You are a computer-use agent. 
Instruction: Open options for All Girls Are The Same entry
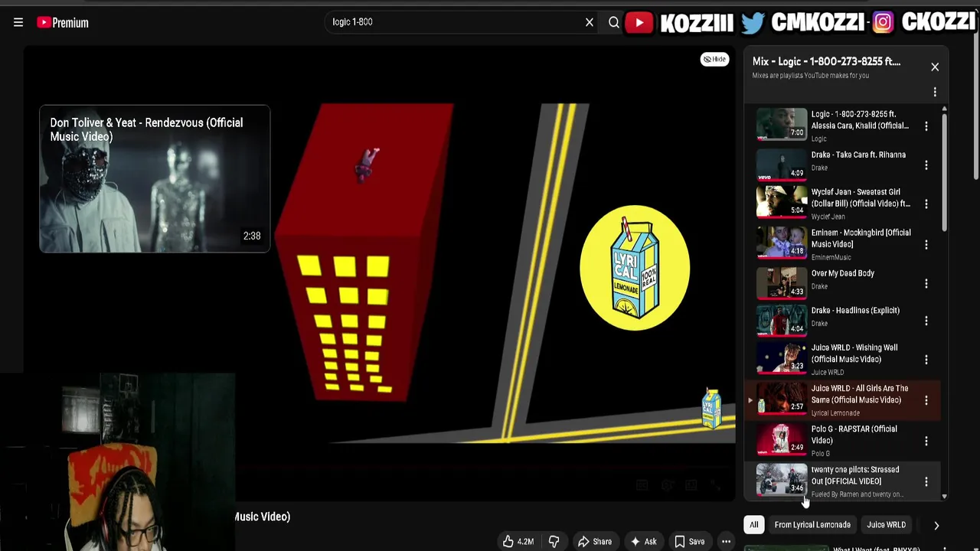(x=926, y=400)
